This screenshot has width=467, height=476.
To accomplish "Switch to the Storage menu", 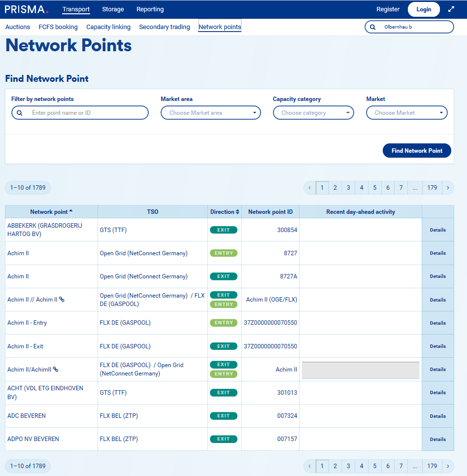I will [x=113, y=9].
